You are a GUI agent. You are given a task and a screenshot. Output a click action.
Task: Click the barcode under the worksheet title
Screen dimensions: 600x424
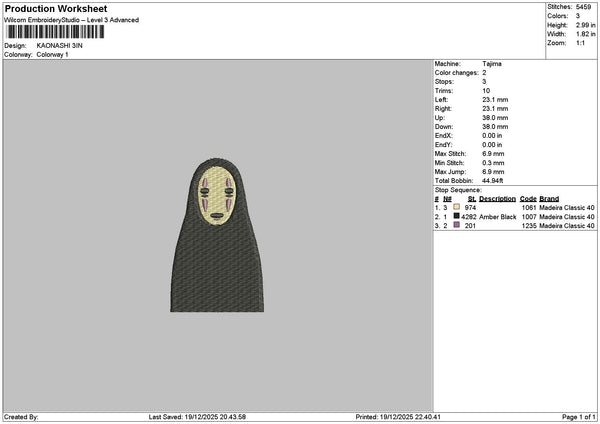coord(54,32)
